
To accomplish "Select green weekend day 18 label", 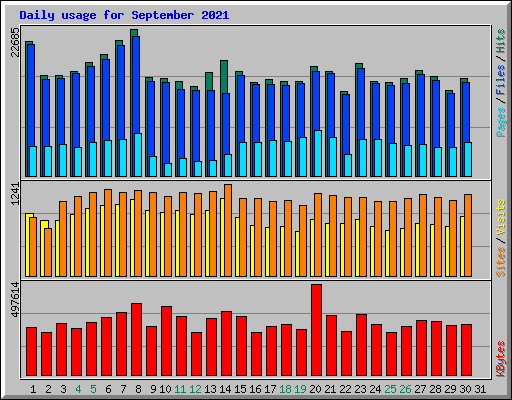I will pyautogui.click(x=285, y=389).
